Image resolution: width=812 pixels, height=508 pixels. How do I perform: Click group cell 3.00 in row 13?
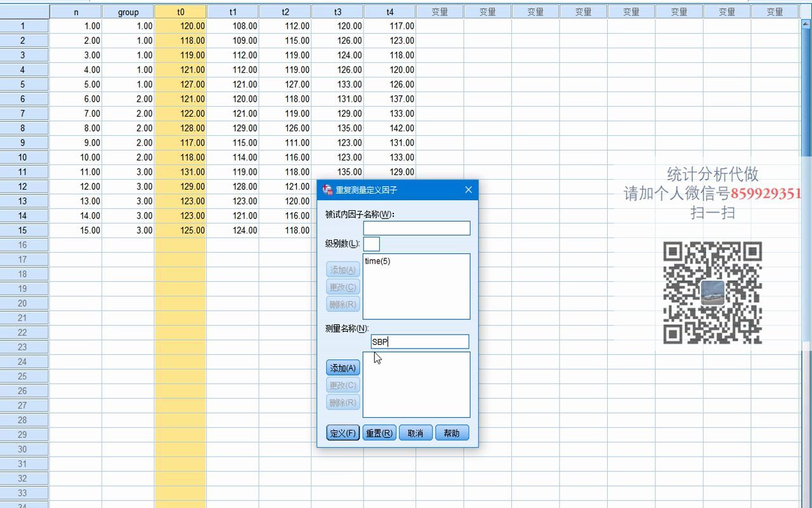point(128,201)
